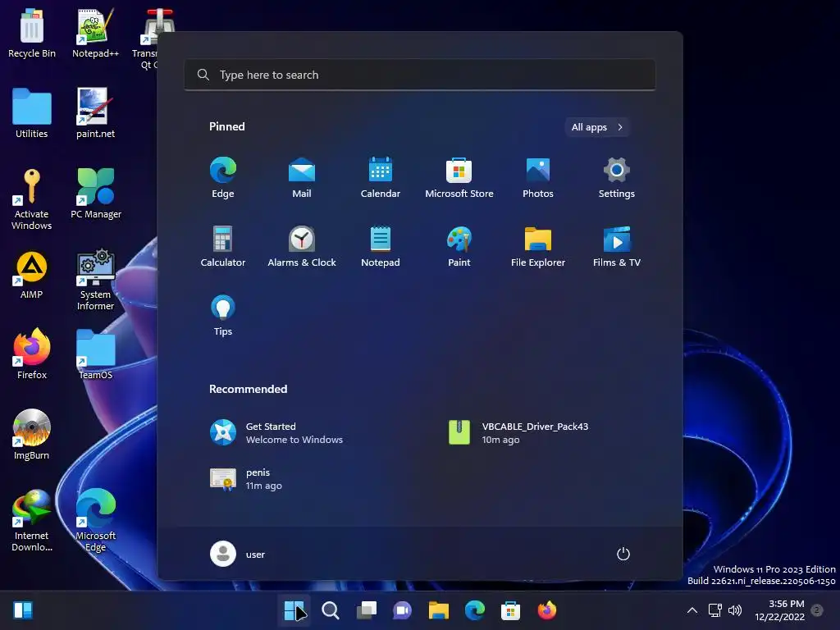This screenshot has height=630, width=840.
Task: Launch Edge from the taskbar
Action: 475,610
